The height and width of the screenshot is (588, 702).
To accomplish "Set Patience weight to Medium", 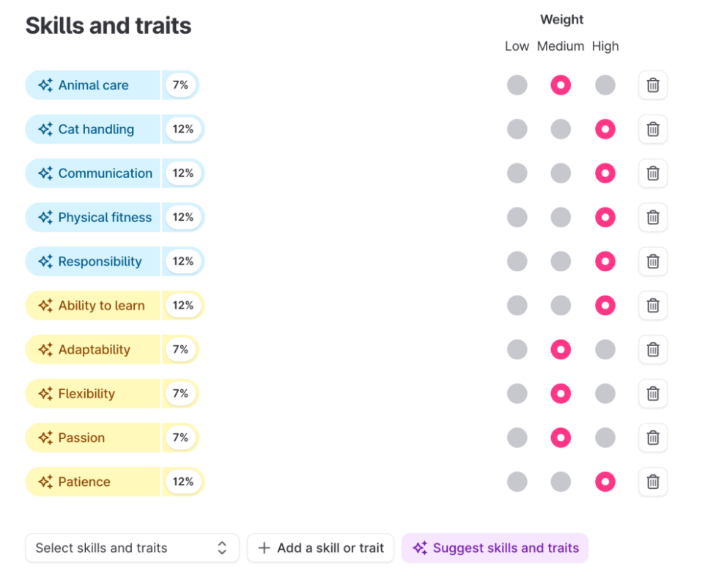I will click(561, 482).
